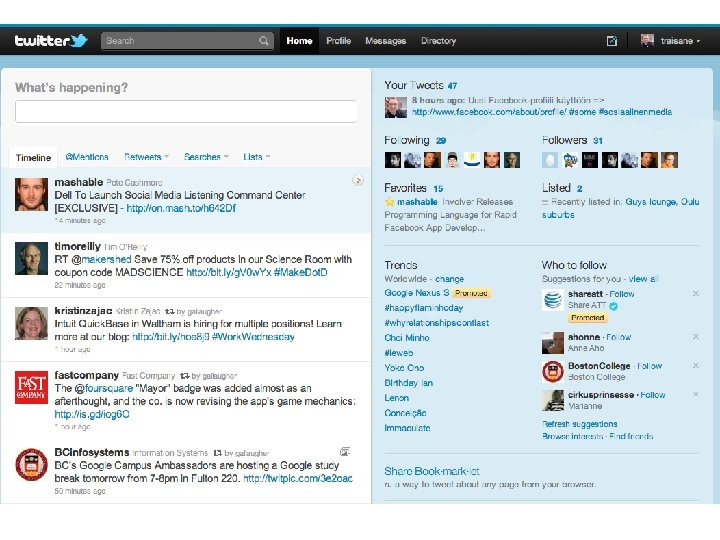This screenshot has height=540, width=720.
Task: Open Messages in top navigation
Action: [x=386, y=41]
